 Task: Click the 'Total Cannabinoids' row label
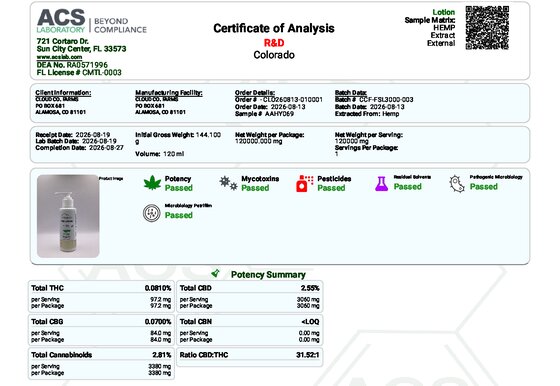pyautogui.click(x=61, y=355)
